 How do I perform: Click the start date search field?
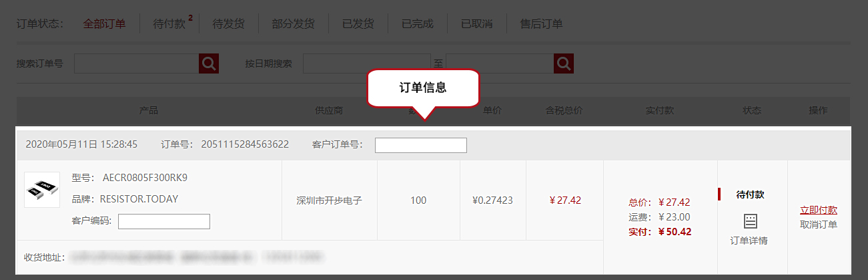pos(367,63)
